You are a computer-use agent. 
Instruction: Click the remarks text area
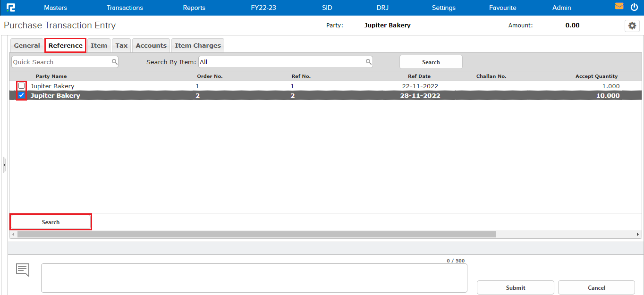254,278
